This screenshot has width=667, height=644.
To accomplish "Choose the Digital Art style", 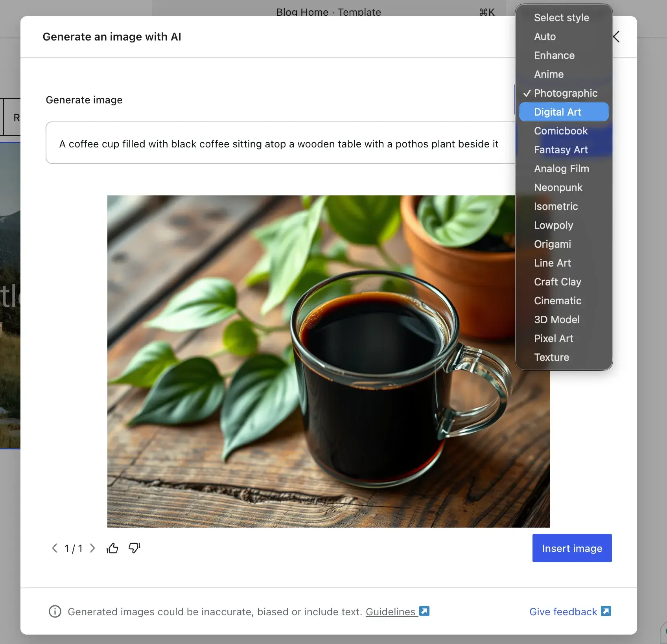I will click(557, 112).
